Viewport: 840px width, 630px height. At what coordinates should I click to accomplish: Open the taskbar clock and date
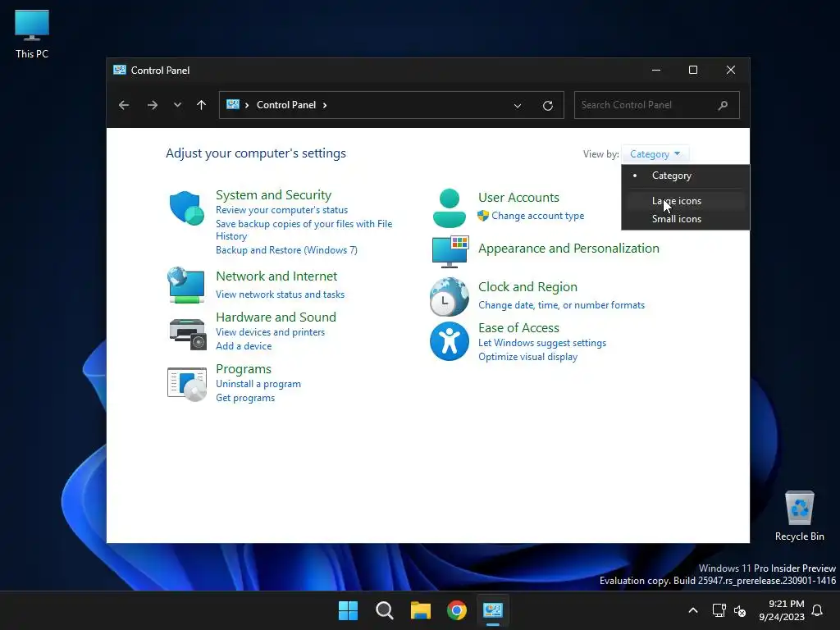click(x=782, y=610)
